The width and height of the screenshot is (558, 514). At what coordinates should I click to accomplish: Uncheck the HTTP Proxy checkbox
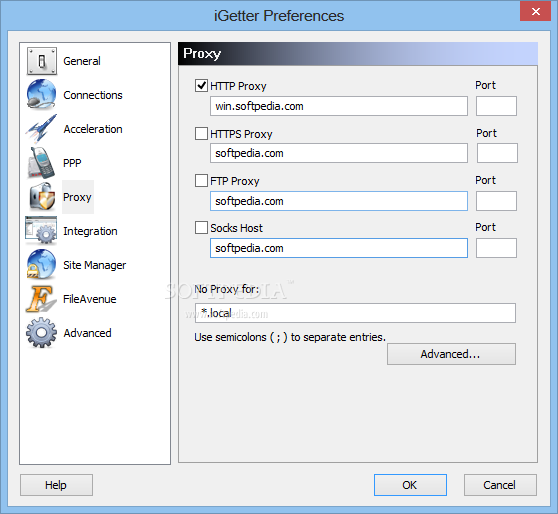(x=201, y=85)
